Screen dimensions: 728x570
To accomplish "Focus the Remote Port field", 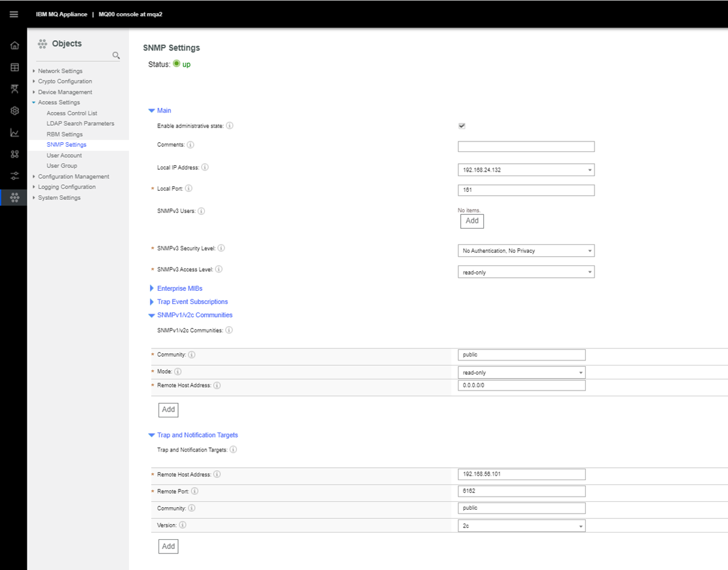I will (x=521, y=491).
